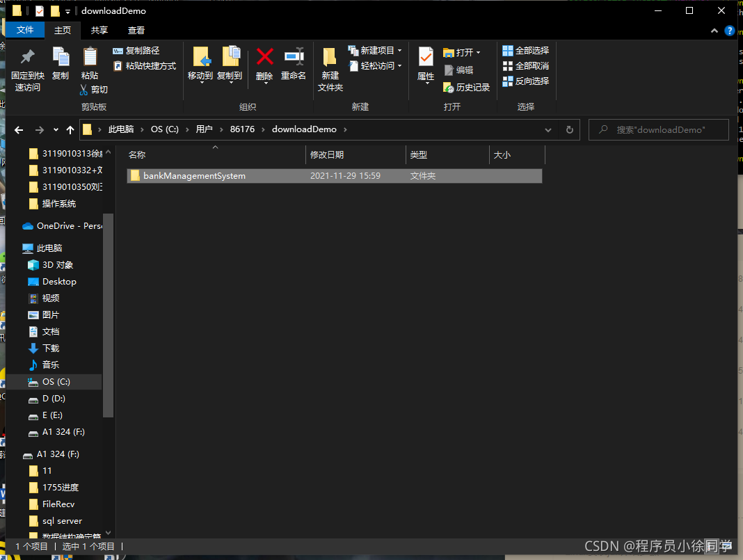This screenshot has width=743, height=560.
Task: Click Rename (重命名) button
Action: click(x=294, y=64)
